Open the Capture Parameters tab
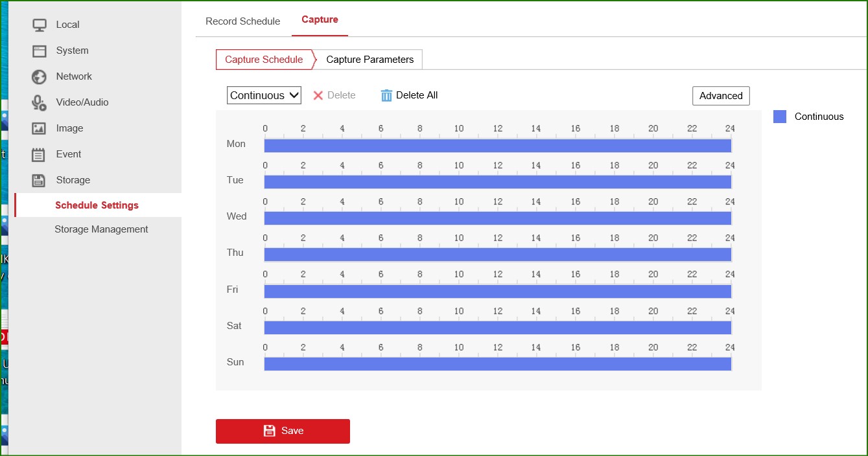The image size is (868, 456). (x=369, y=60)
